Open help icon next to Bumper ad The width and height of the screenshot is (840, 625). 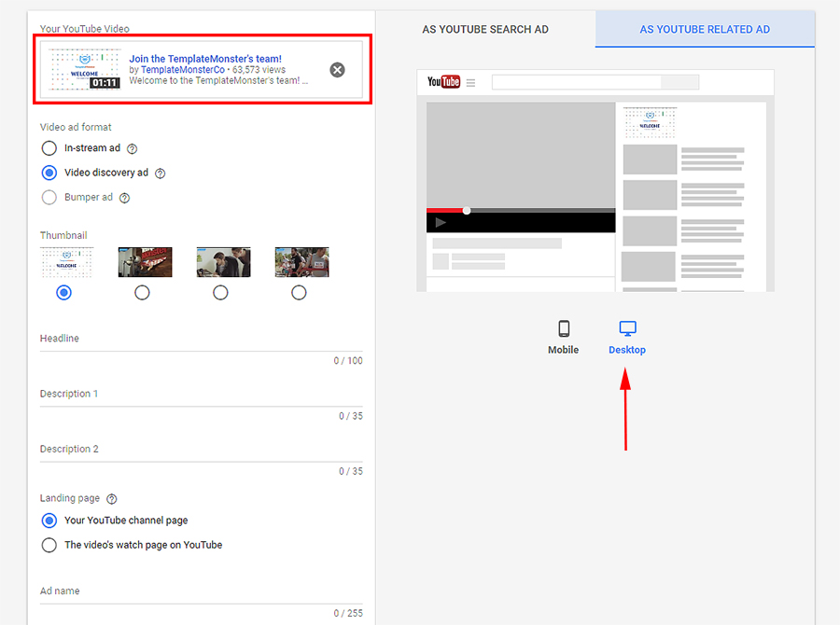(124, 198)
